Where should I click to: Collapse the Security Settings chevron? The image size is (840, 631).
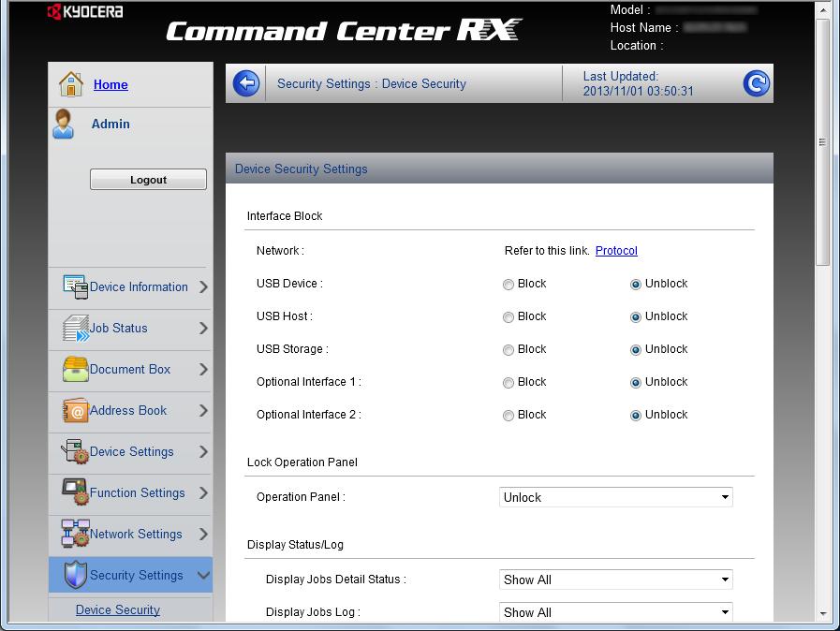tap(203, 575)
